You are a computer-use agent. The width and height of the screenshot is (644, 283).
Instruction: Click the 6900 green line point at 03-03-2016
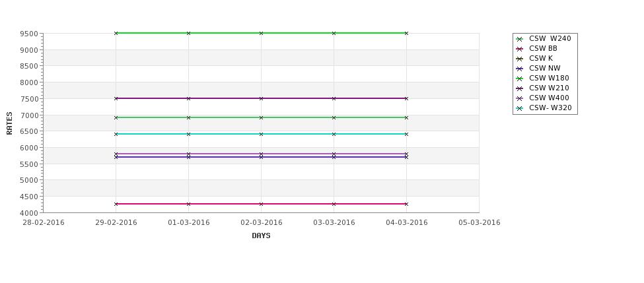coord(334,117)
